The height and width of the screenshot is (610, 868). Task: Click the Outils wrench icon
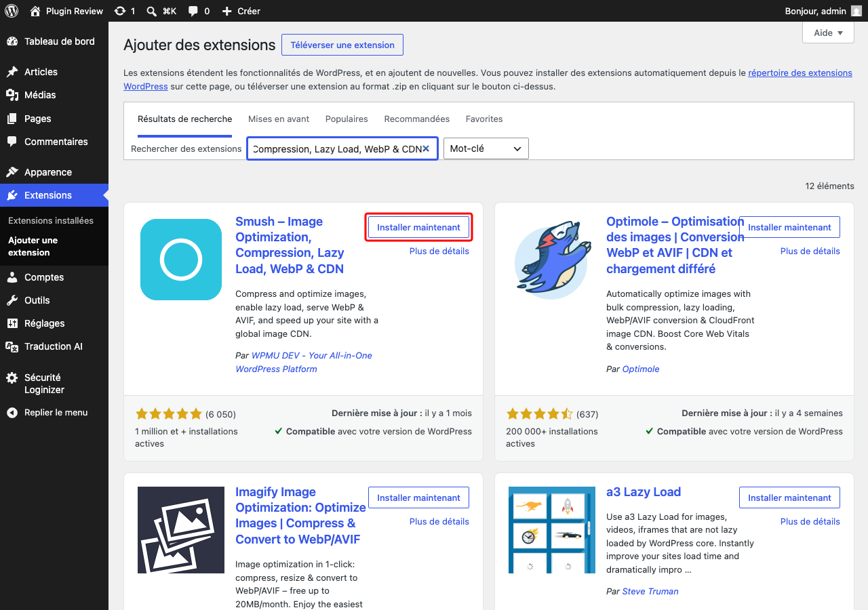point(12,300)
